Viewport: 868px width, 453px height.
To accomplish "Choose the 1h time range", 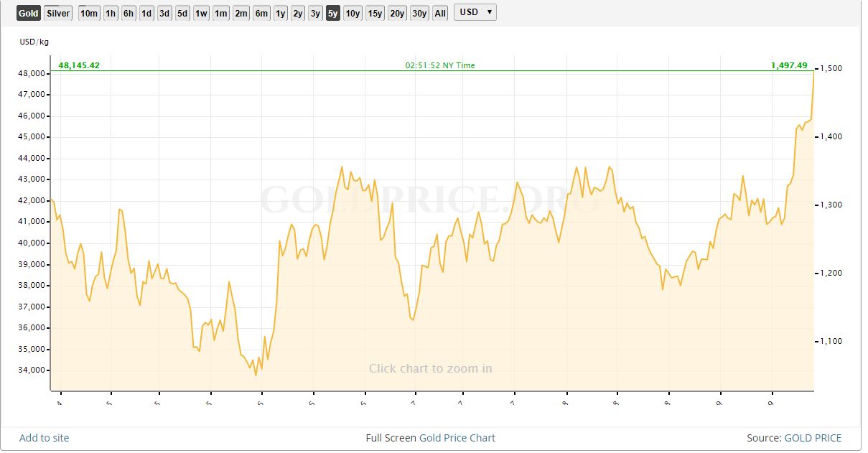I will (x=111, y=13).
